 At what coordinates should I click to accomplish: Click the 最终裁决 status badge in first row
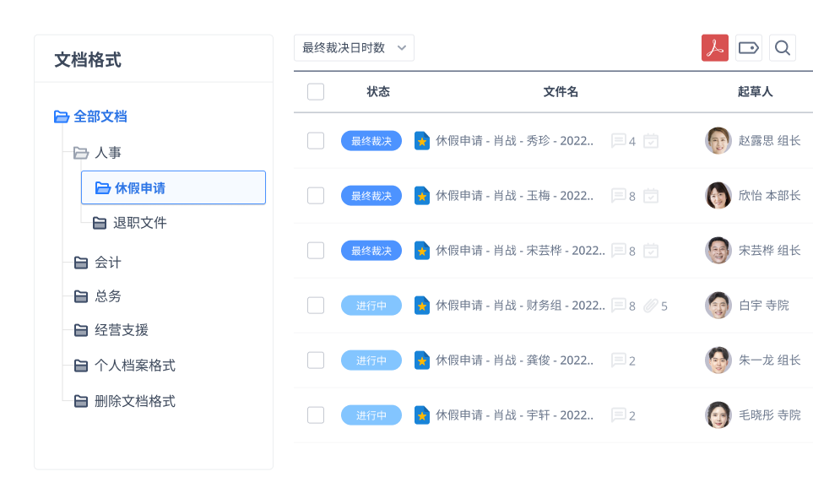(371, 141)
